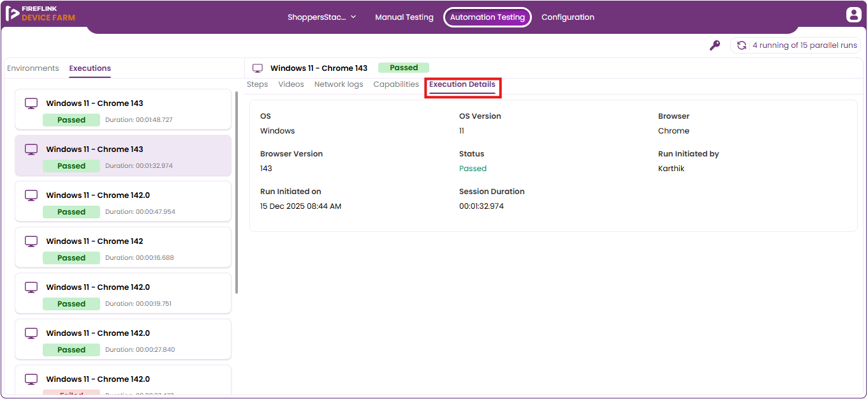Viewport: 868px width, 401px height.
Task: Click the Fireflink Device Farm logo
Action: (x=40, y=13)
